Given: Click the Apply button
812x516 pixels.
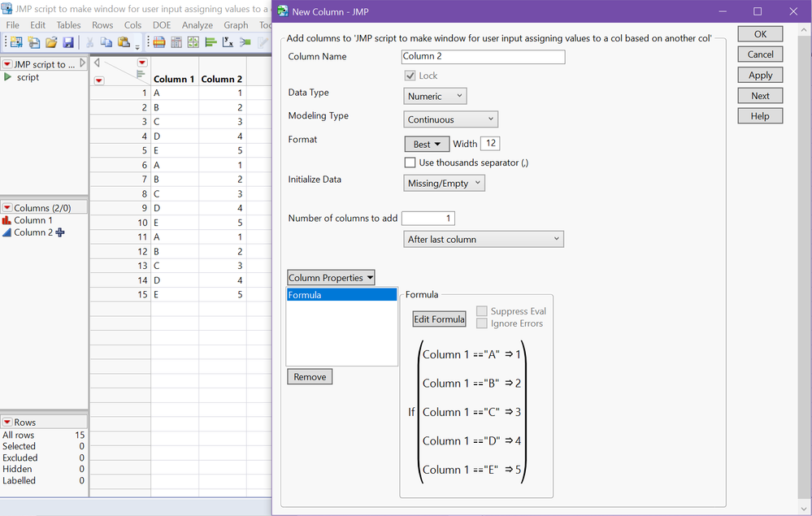Looking at the screenshot, I should [760, 75].
